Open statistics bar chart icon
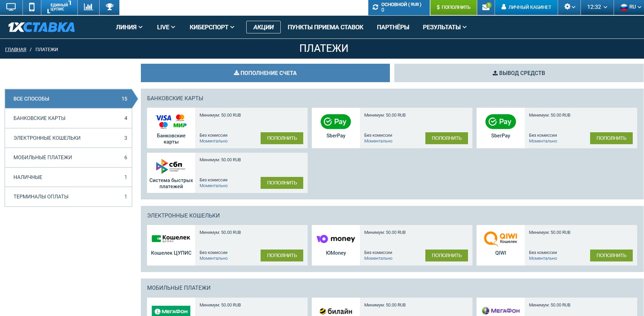 click(88, 7)
